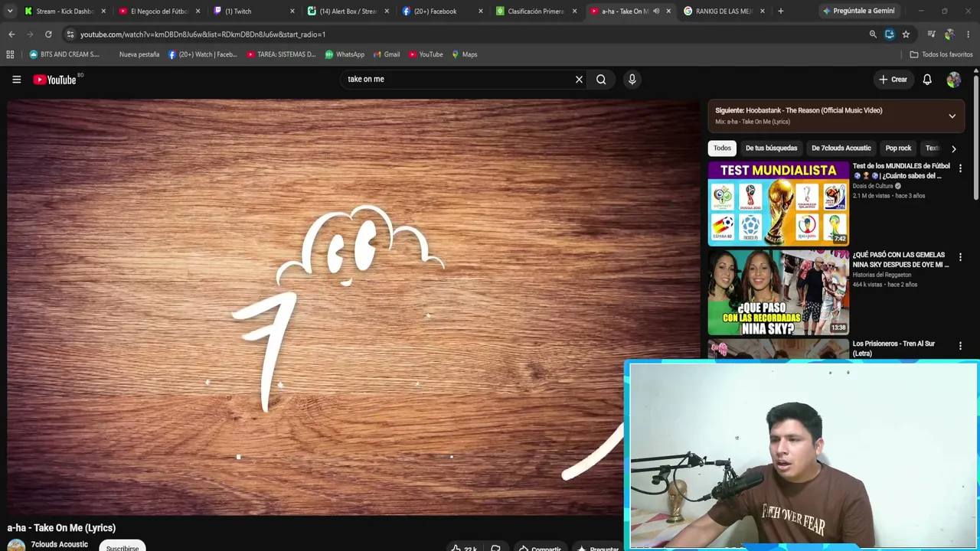Dislike the video with the thumbs-down button

tap(495, 547)
